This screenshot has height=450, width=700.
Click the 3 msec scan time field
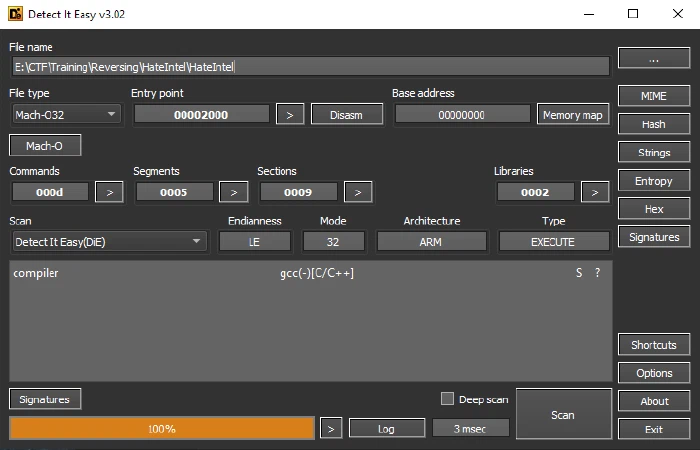(471, 429)
